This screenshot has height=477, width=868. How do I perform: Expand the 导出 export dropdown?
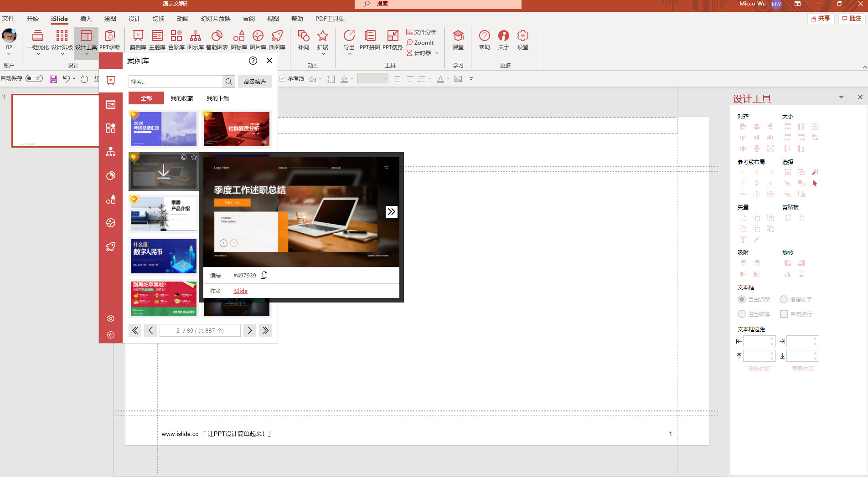(x=349, y=54)
